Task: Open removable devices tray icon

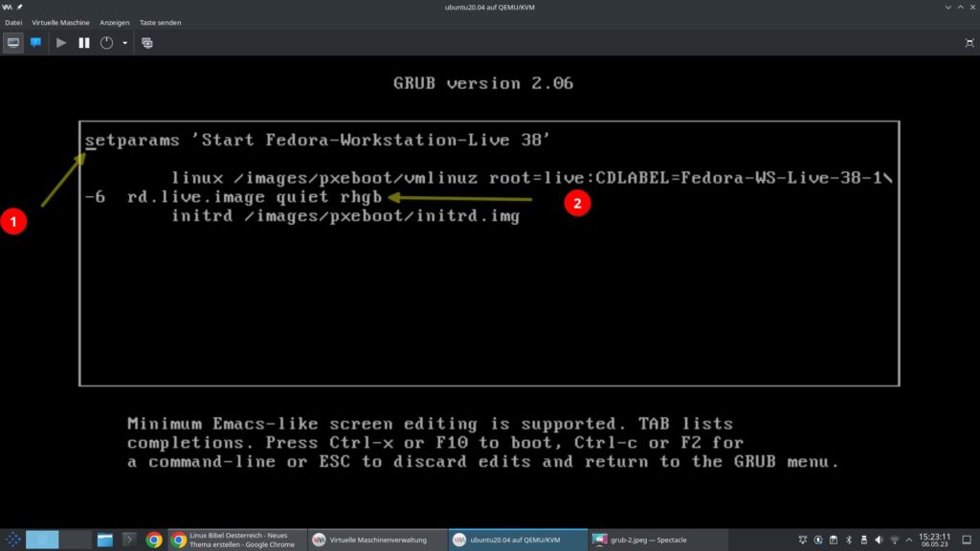Action: pyautogui.click(x=864, y=540)
